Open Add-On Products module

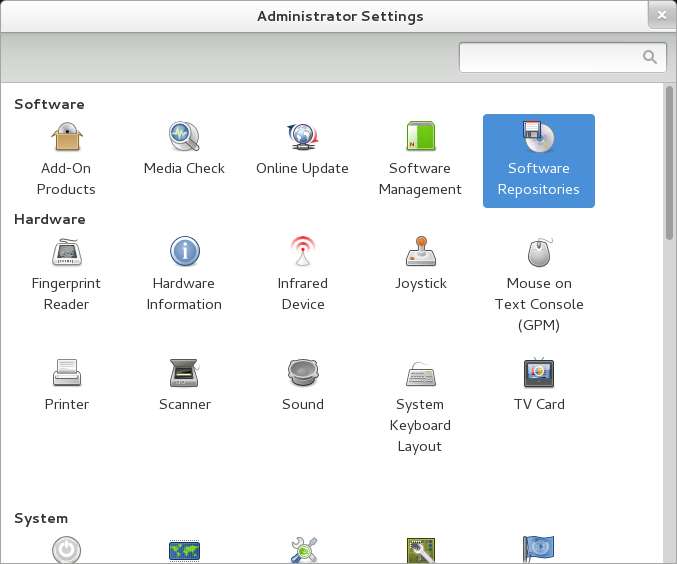(x=66, y=160)
